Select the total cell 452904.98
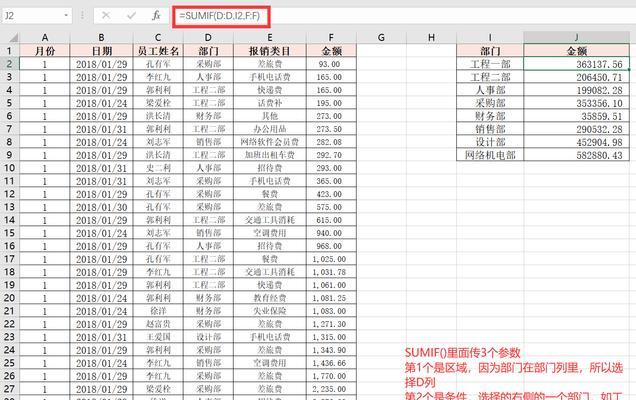The height and width of the screenshot is (400, 636). (x=576, y=142)
